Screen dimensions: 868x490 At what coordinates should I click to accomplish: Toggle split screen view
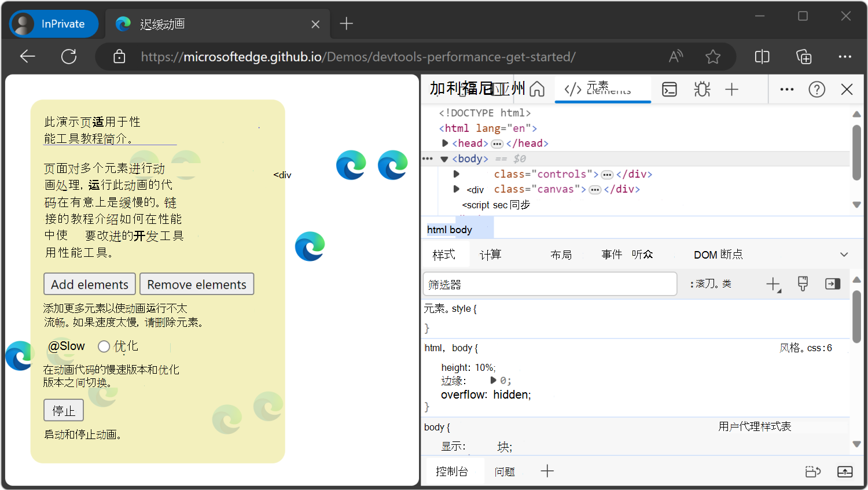pos(762,56)
